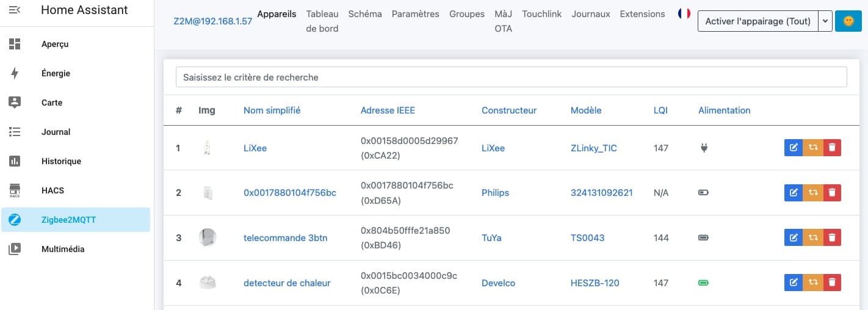Image resolution: width=868 pixels, height=310 pixels.
Task: Delete the telecommande 3btn device
Action: [x=832, y=238]
